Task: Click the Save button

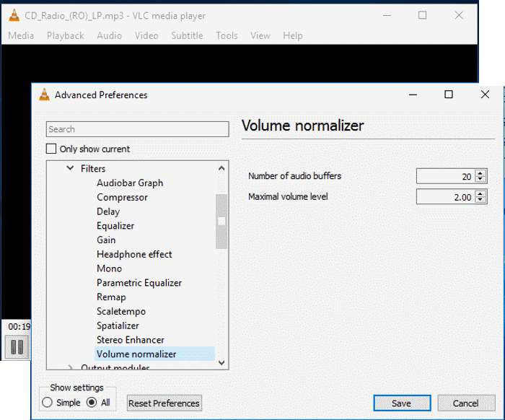Action: pyautogui.click(x=402, y=403)
